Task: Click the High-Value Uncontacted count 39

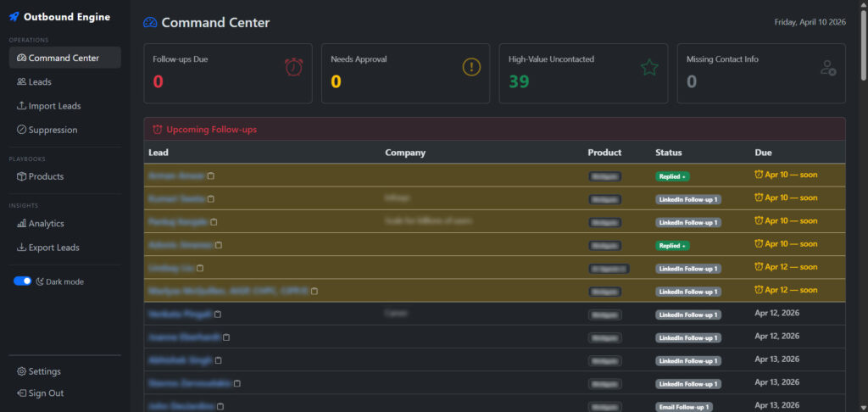Action: [x=519, y=81]
